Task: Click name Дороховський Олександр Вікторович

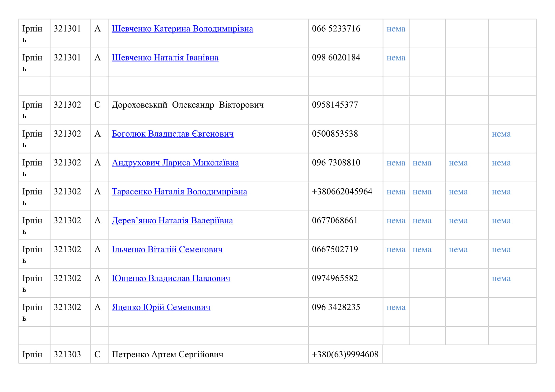Action: click(x=188, y=105)
